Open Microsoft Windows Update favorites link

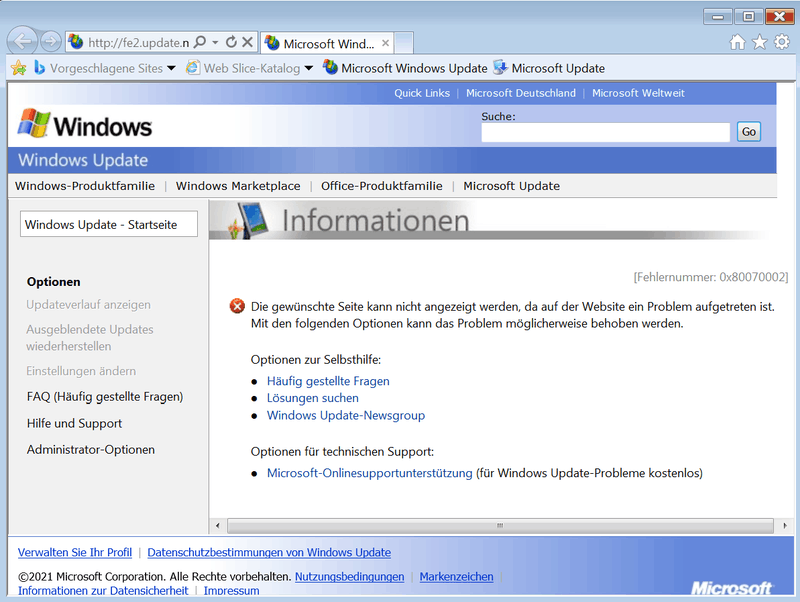tap(405, 68)
